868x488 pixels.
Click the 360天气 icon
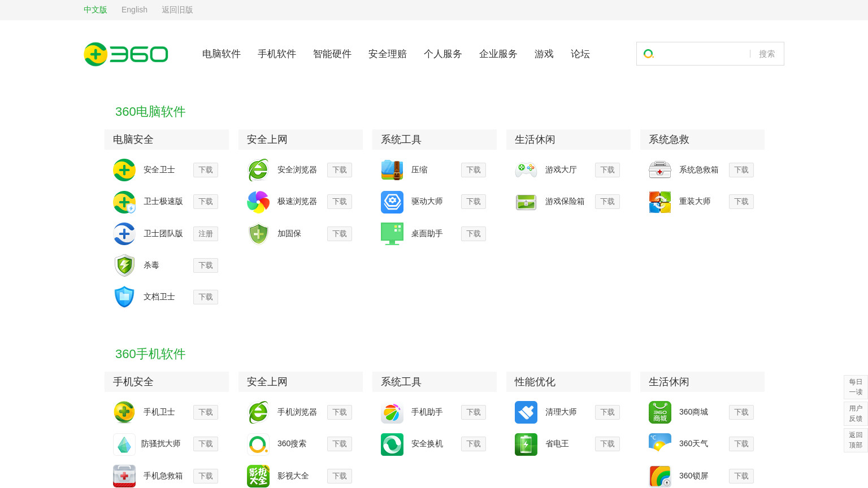coord(660,444)
